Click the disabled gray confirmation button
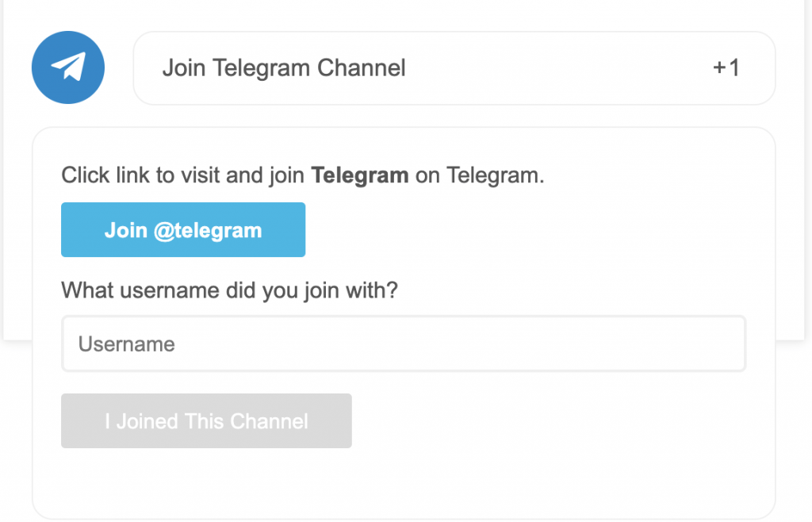This screenshot has width=812, height=522. [x=206, y=421]
